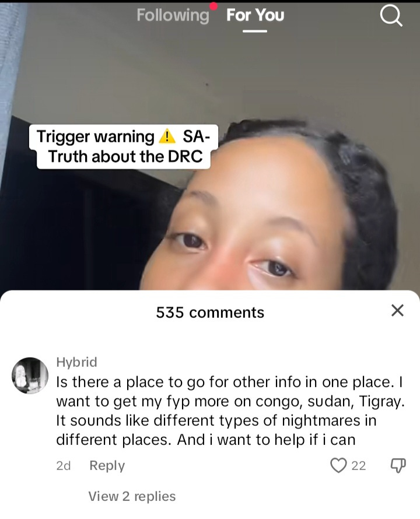Screen dimensions: 420x519
Task: Tap the Trigger warning caption sticker
Action: pyautogui.click(x=123, y=146)
